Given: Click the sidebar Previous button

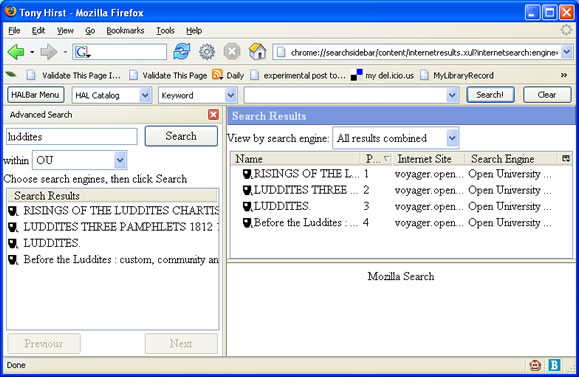Looking at the screenshot, I should (44, 344).
